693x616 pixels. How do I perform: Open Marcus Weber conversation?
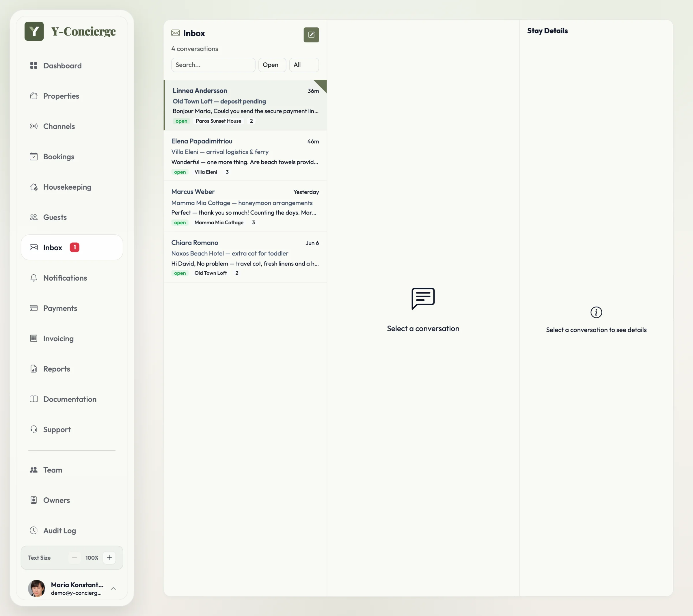click(x=245, y=206)
